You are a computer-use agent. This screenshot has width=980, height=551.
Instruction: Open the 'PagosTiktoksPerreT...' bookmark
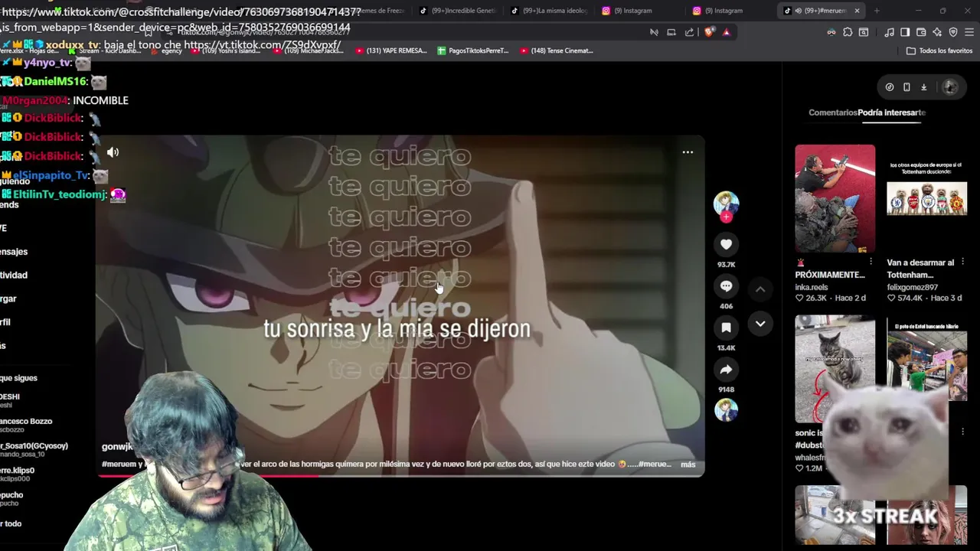[473, 51]
